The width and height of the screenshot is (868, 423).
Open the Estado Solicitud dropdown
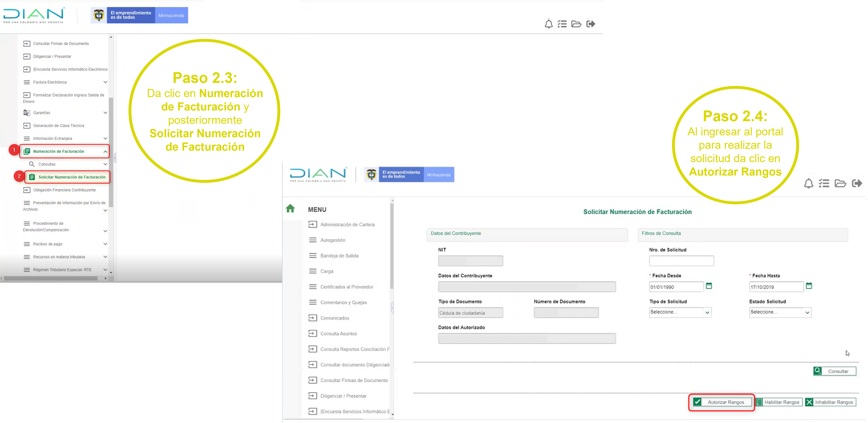click(x=780, y=313)
